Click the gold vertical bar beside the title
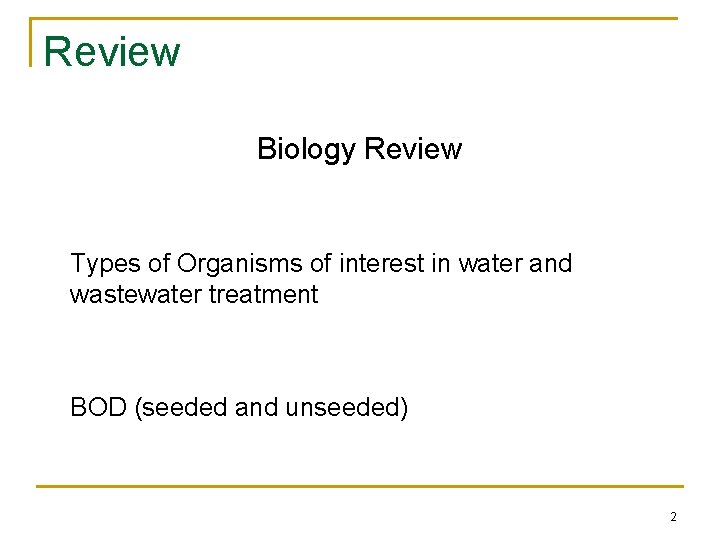The width and height of the screenshot is (720, 540). 33,42
